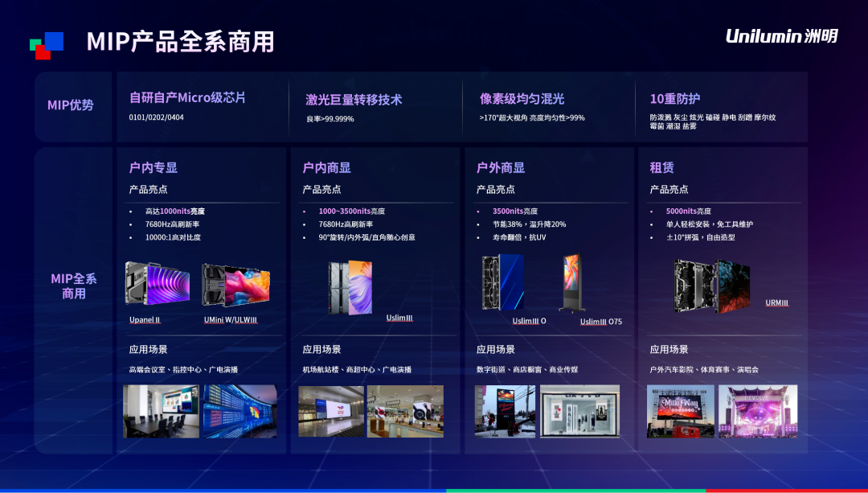Select 数字街道、商店橱窗、商业传媒 text
868x493 pixels.
point(527,369)
